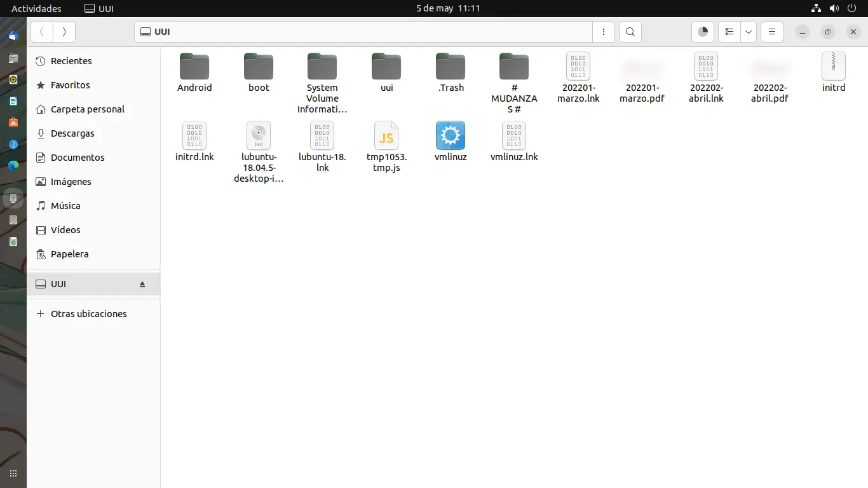Open the Actividades menu
This screenshot has height=488, width=868.
36,8
